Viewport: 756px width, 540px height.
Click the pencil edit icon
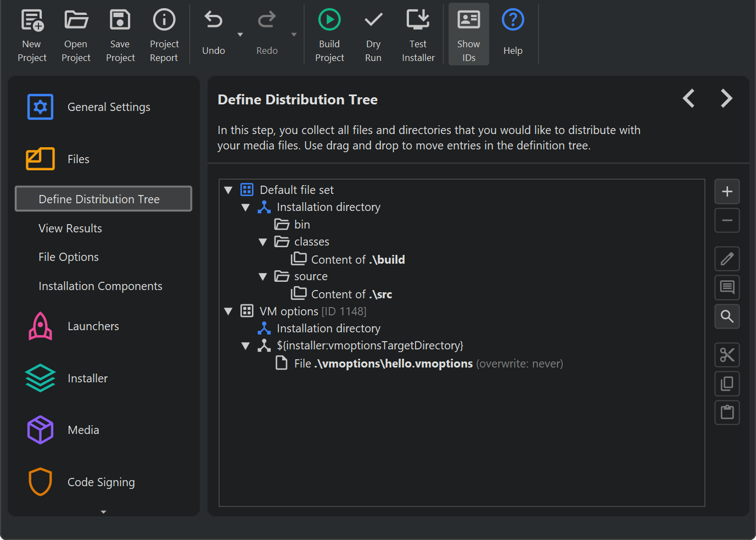pos(727,259)
